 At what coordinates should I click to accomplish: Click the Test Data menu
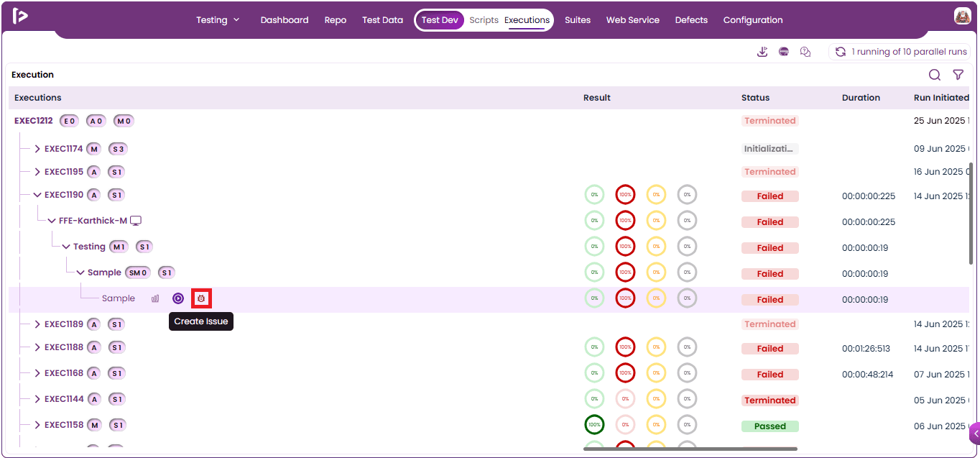pos(383,20)
